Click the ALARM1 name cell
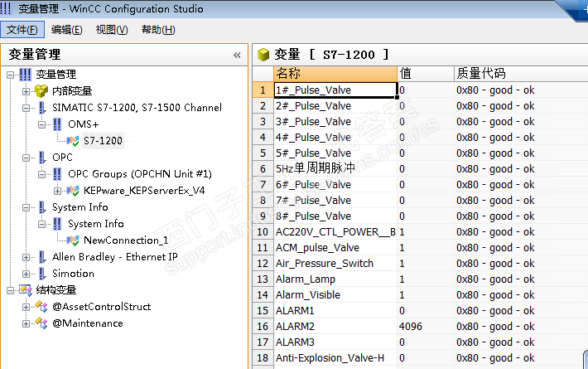The width and height of the screenshot is (588, 369). click(x=335, y=311)
